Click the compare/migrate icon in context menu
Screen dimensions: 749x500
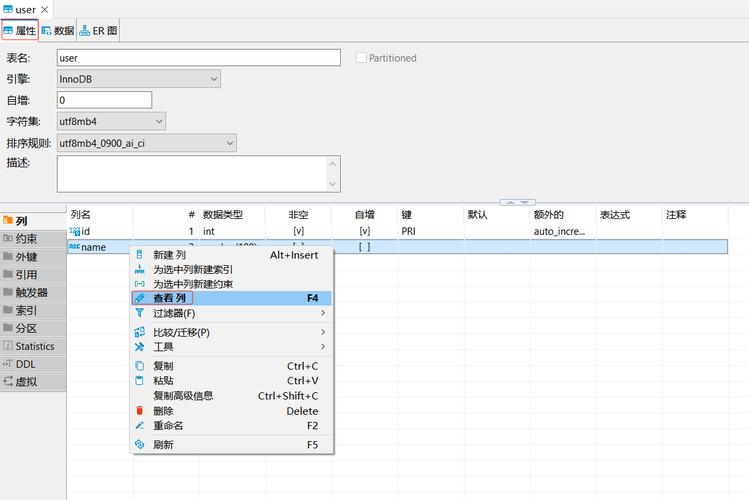pyautogui.click(x=139, y=332)
